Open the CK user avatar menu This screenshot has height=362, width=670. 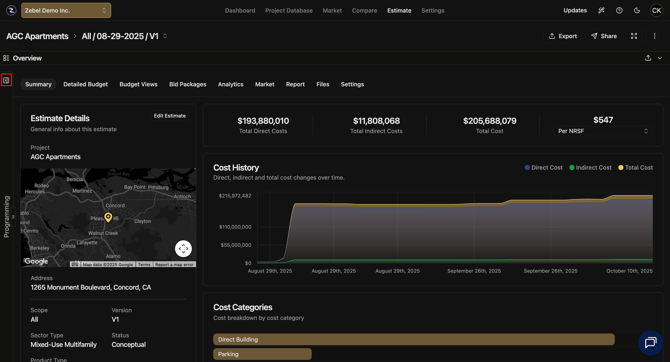coord(656,10)
